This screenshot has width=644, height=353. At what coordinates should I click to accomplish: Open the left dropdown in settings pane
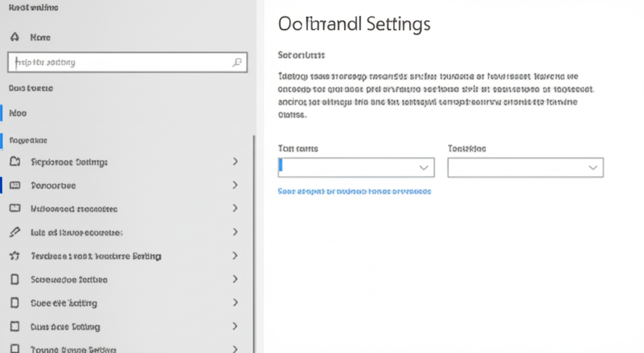point(356,167)
